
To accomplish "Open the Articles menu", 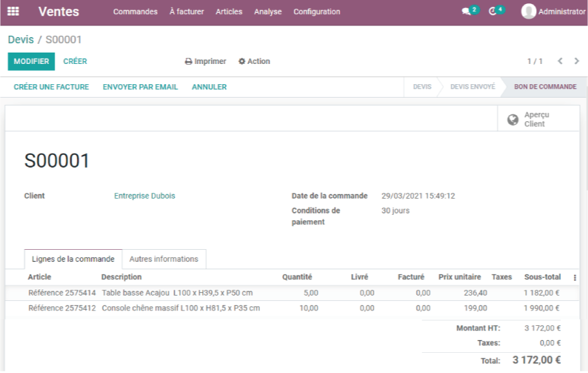I will point(229,11).
